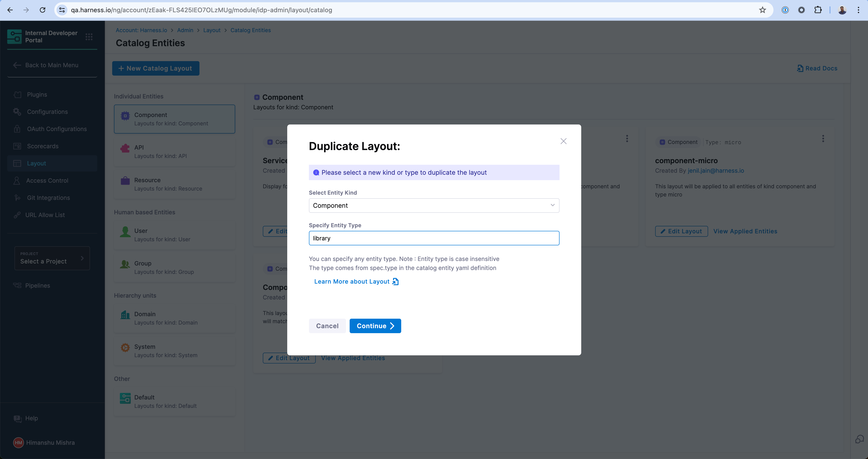This screenshot has width=868, height=459.
Task: Open Scorecards from the sidebar
Action: click(43, 146)
